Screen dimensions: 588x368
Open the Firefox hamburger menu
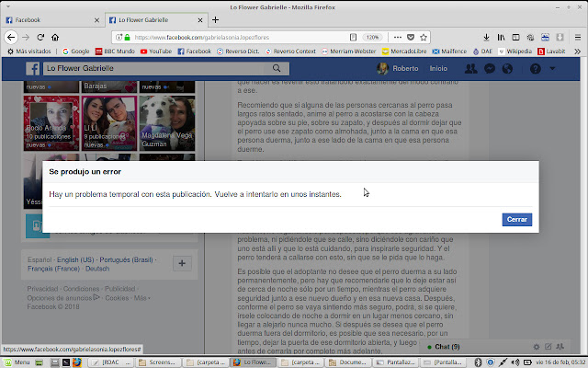click(x=578, y=37)
